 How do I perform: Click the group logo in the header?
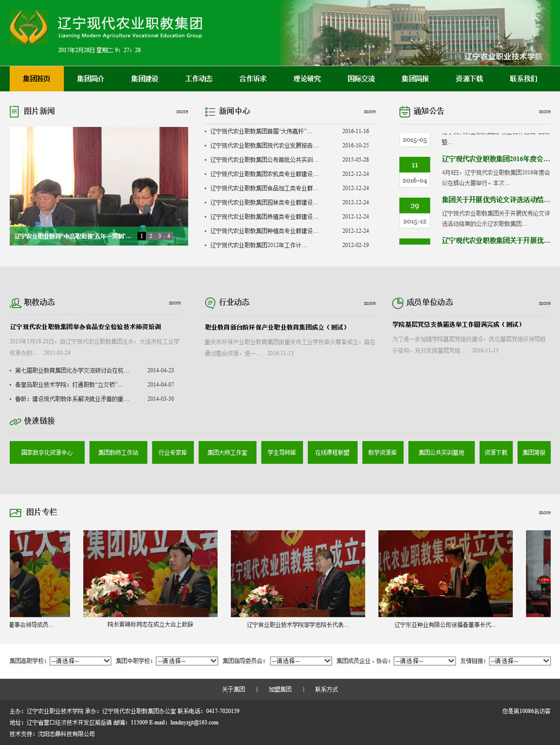pyautogui.click(x=29, y=27)
